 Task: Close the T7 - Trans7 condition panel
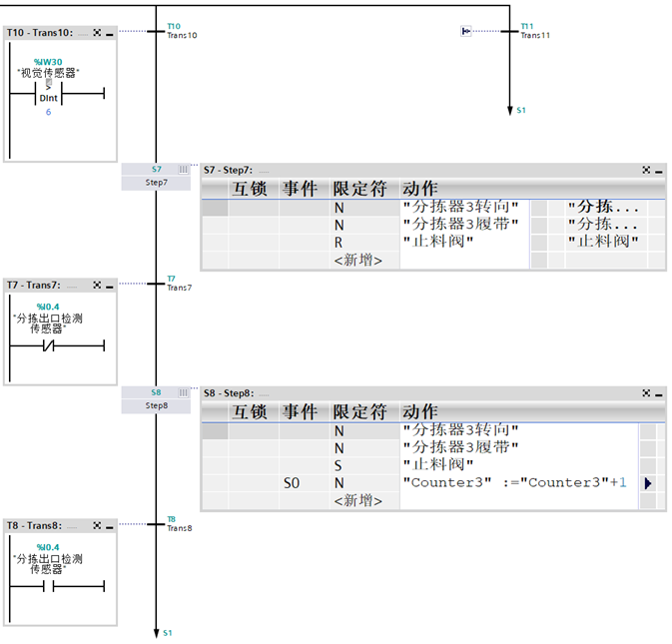97,285
